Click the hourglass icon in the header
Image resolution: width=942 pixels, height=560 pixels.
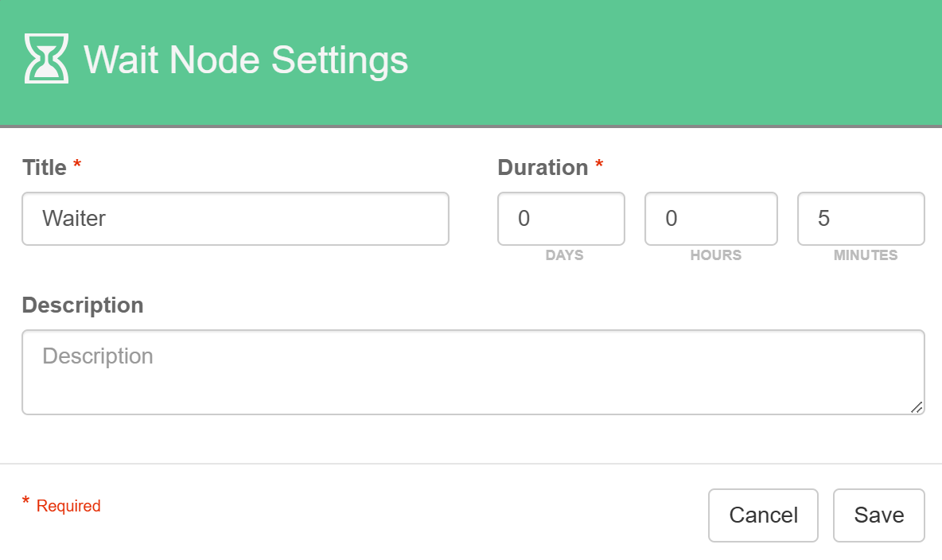coord(46,59)
